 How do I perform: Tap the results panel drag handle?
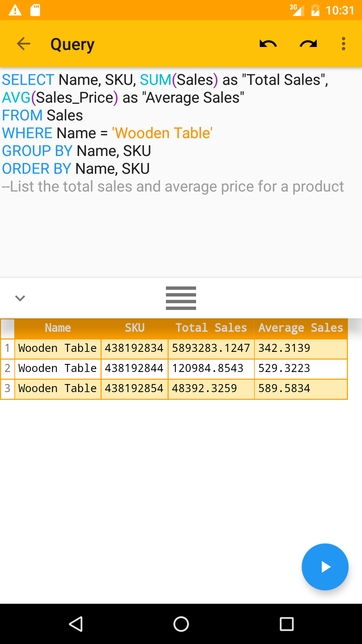(181, 298)
